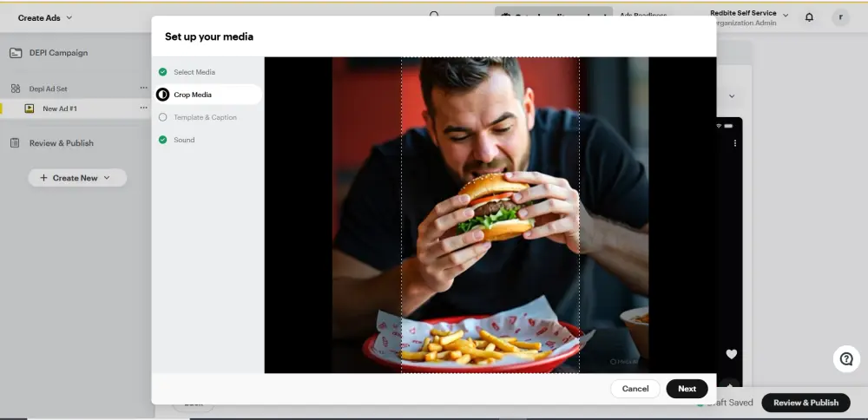Click the Draft Saved status text
This screenshot has width=868, height=420.
[x=730, y=403]
